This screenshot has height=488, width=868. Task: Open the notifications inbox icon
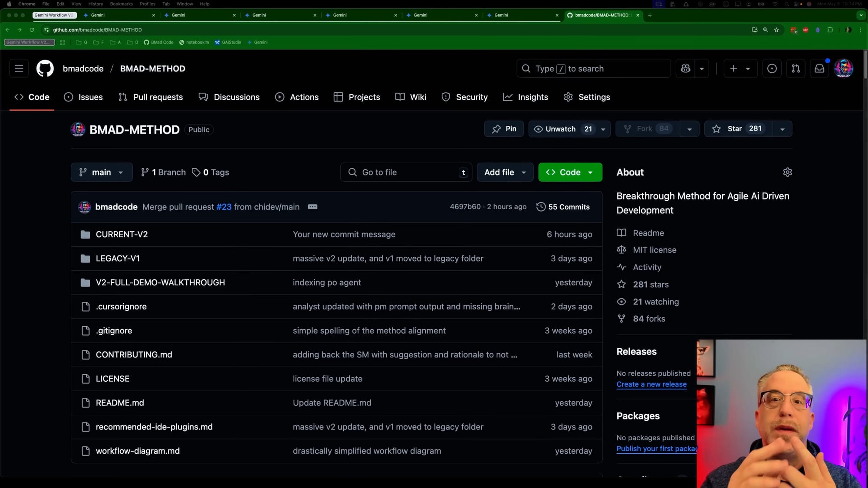(819, 69)
